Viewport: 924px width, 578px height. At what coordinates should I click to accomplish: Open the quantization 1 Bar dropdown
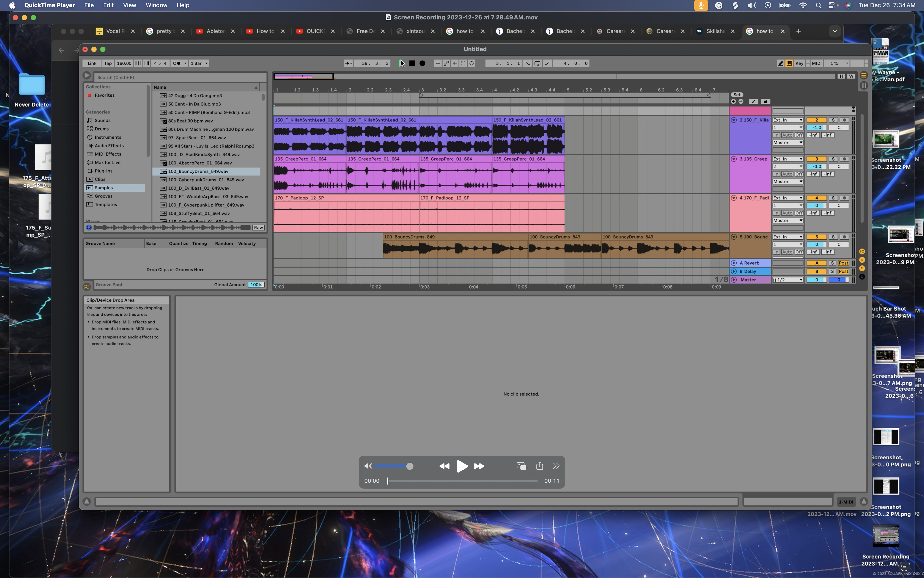[x=199, y=63]
